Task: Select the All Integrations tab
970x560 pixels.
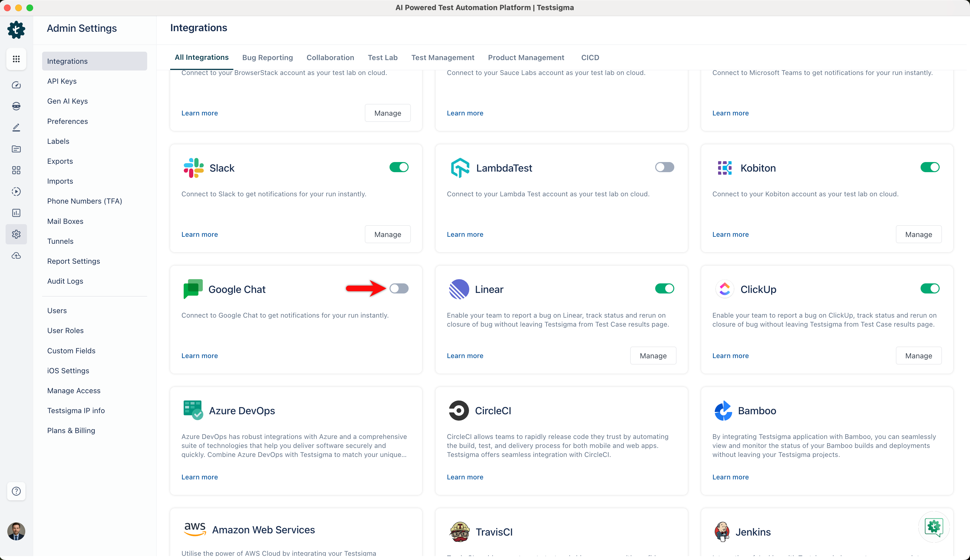Action: [202, 57]
